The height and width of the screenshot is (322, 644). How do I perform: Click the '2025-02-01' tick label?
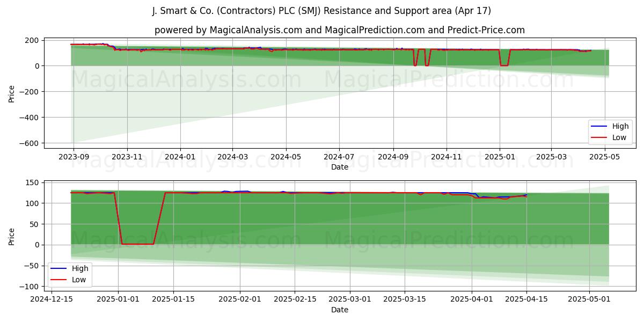pos(240,298)
